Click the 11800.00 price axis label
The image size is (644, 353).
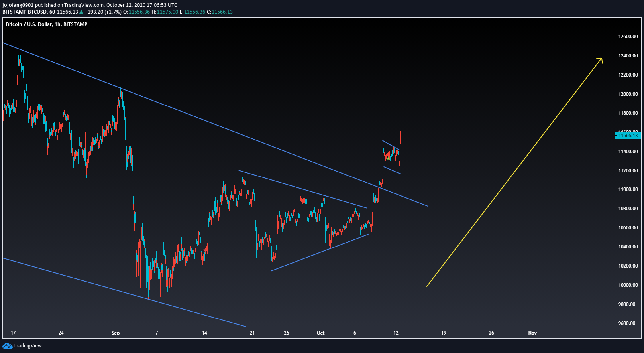[628, 113]
